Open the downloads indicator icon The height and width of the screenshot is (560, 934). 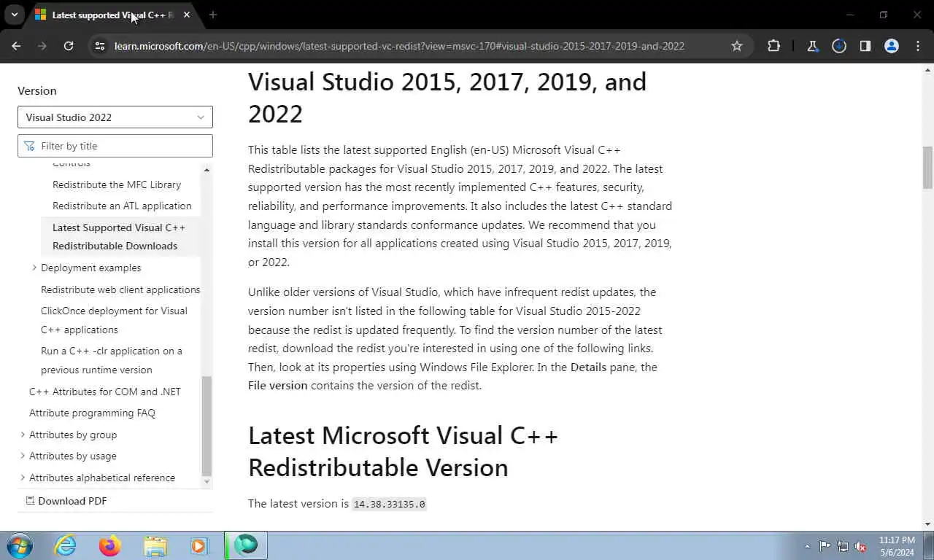tap(839, 46)
